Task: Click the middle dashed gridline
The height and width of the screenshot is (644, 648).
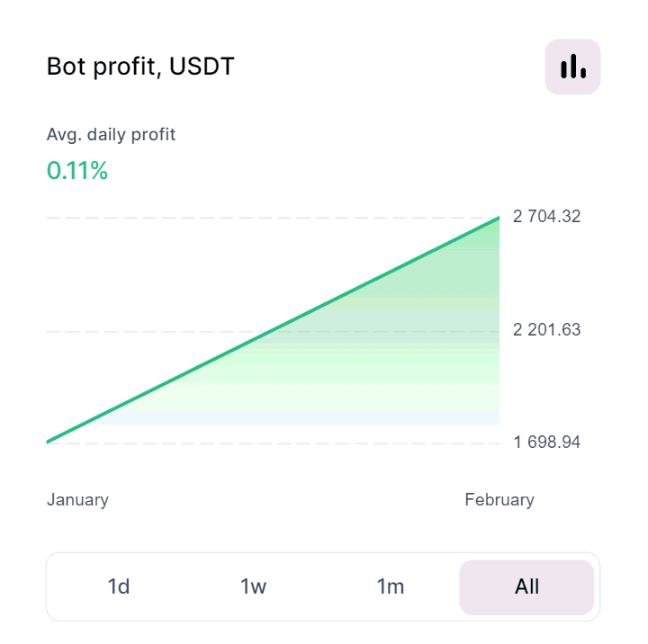Action: [135, 331]
